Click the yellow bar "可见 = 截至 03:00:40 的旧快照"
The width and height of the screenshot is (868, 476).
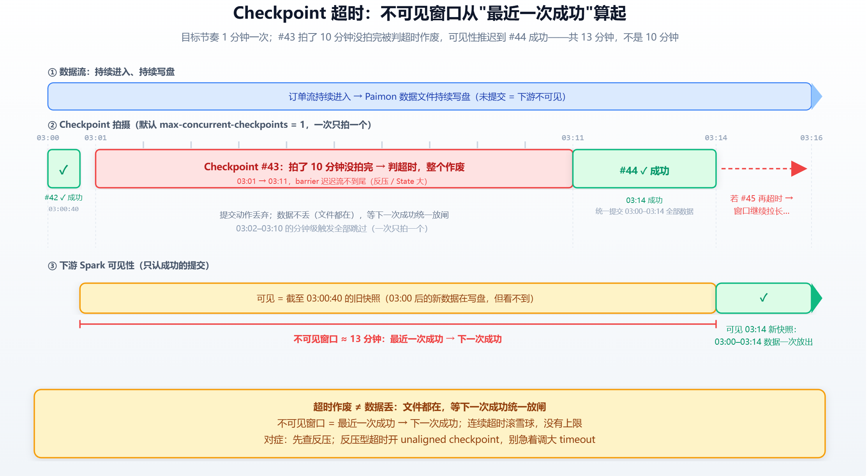pyautogui.click(x=398, y=298)
